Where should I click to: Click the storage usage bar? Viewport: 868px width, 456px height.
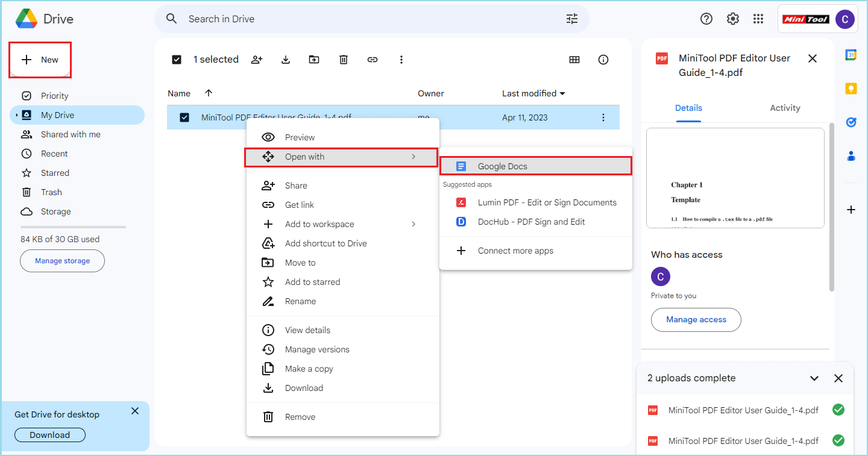coord(73,227)
